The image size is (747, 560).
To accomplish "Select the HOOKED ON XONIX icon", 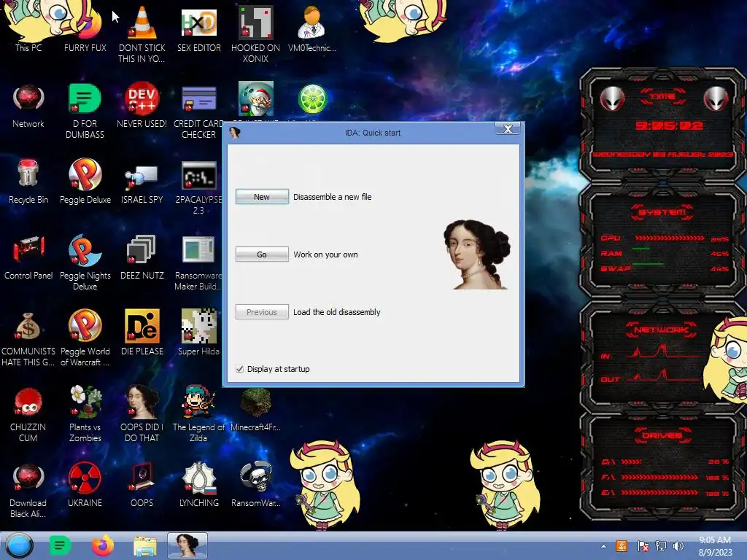I will point(255,34).
